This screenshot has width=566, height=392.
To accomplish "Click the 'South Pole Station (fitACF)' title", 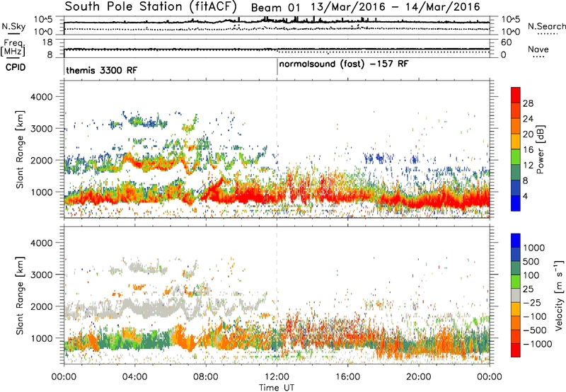I will pos(151,6).
